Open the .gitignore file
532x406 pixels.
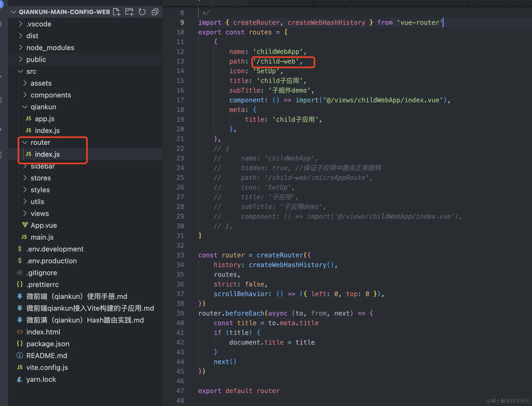click(41, 273)
